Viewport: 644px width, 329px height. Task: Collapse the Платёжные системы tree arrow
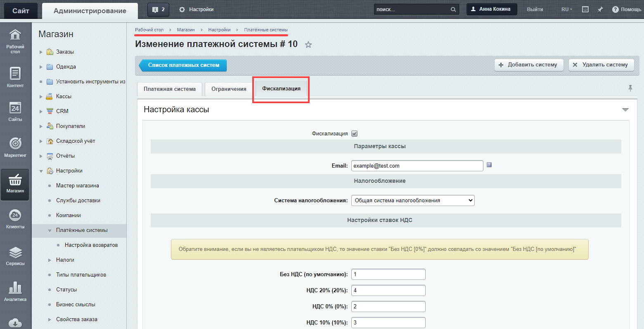[x=50, y=230]
